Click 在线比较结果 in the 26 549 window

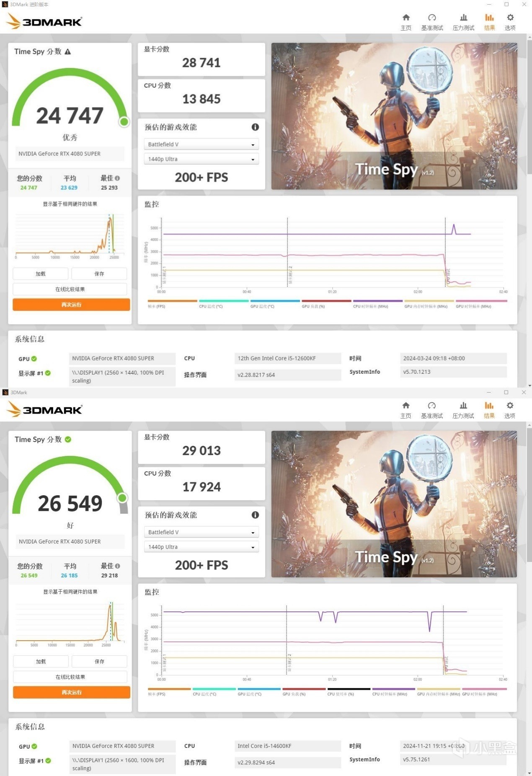tap(70, 677)
